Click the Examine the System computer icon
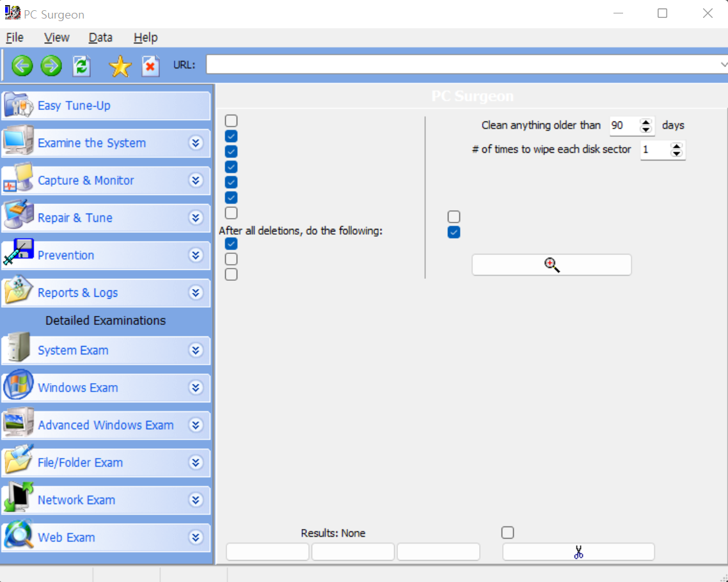The height and width of the screenshot is (582, 728). 18,141
